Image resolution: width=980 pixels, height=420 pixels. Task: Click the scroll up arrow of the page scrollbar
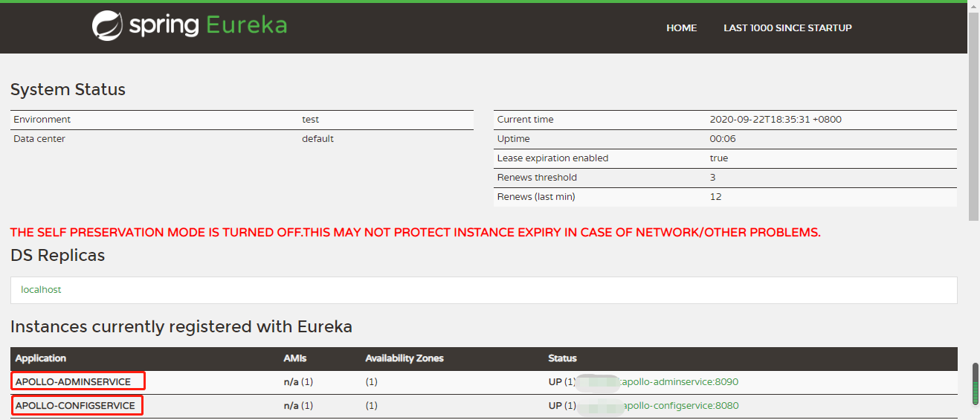pos(973,6)
